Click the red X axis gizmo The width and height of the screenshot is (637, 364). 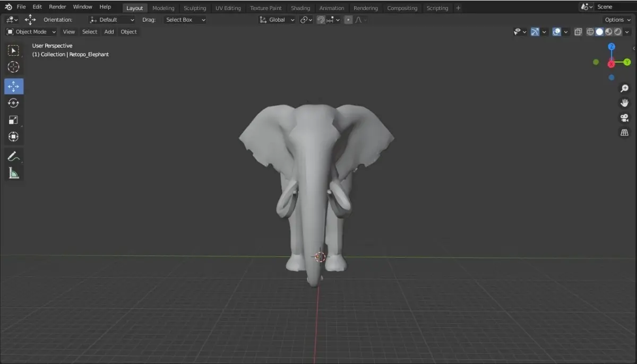pos(611,64)
